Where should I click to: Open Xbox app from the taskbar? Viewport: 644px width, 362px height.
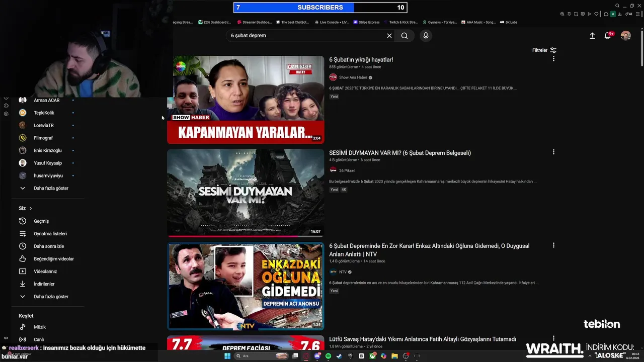tap(373, 356)
